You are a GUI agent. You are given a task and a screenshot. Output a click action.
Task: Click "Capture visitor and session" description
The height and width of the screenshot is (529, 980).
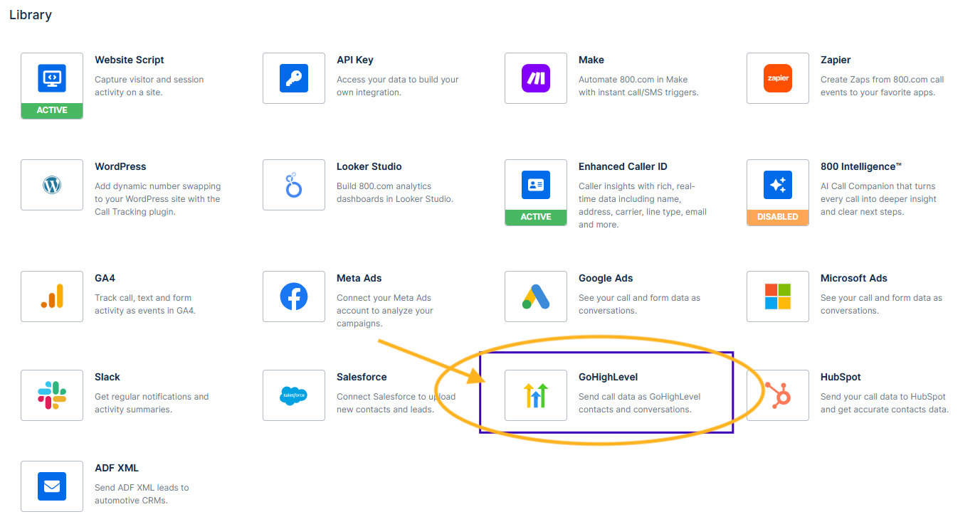(x=149, y=80)
